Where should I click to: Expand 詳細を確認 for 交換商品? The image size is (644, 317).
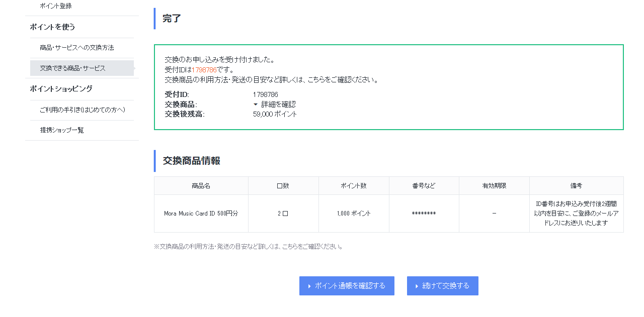275,104
